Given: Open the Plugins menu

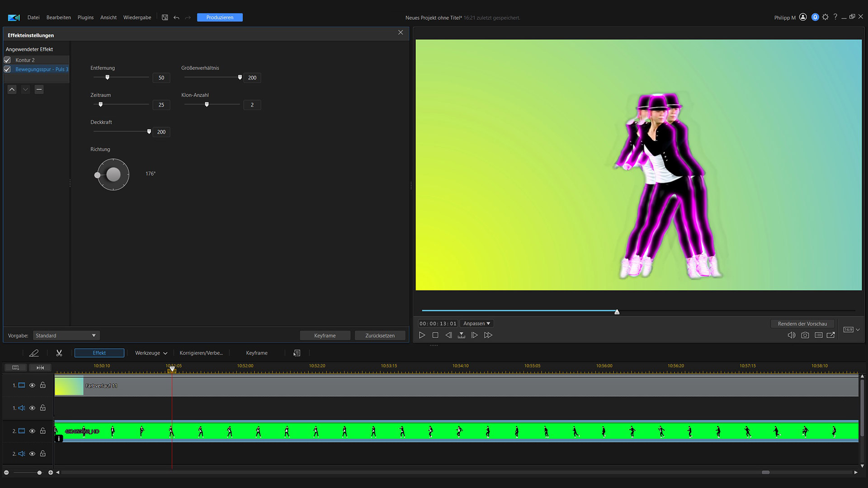Looking at the screenshot, I should tap(85, 18).
